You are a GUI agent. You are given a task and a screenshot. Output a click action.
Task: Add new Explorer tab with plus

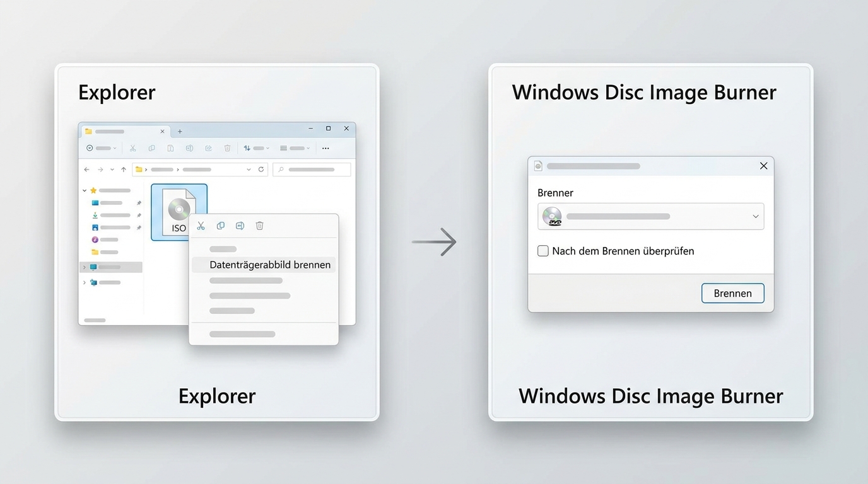click(x=180, y=132)
